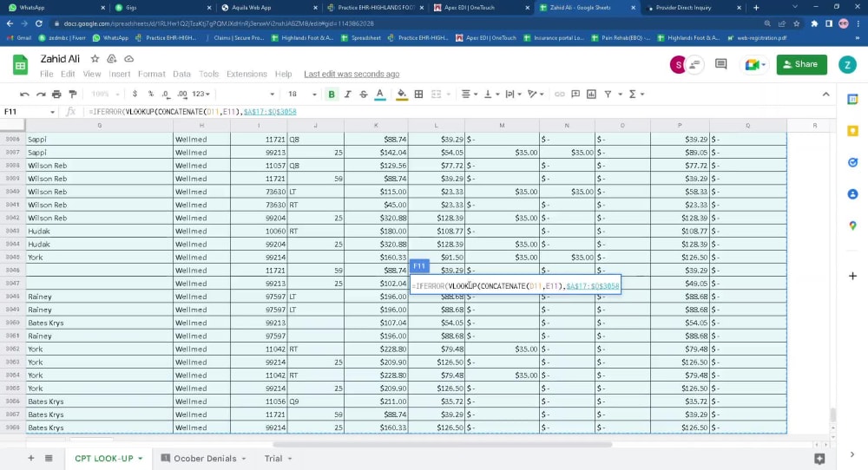Click the Move to Drive icon

pyautogui.click(x=112, y=59)
